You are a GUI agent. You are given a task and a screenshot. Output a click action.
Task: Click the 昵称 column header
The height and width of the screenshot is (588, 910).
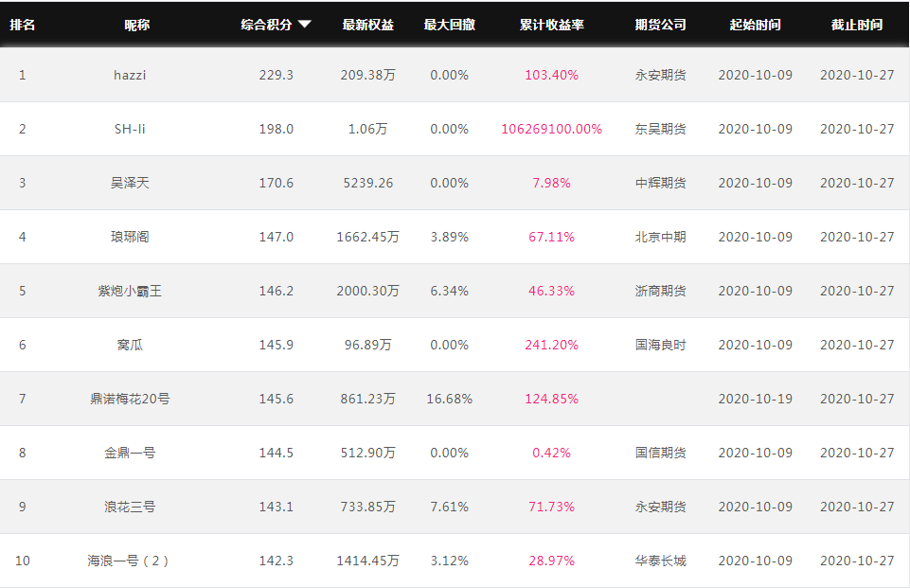click(x=137, y=25)
